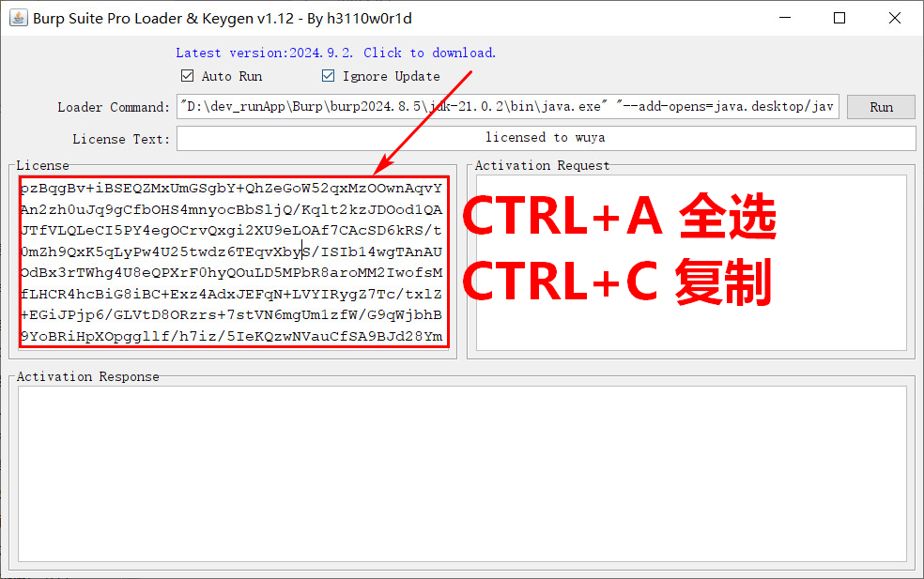Click the 'License Text:' label
924x579 pixels.
[x=121, y=139]
